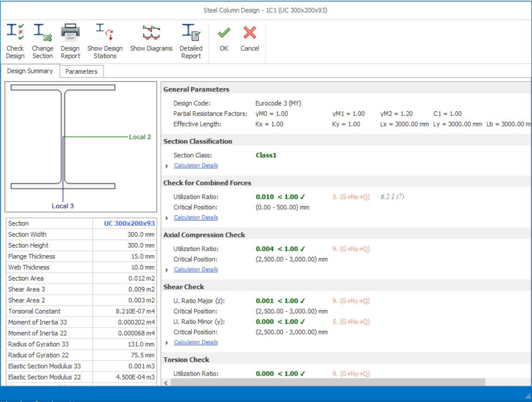This screenshot has height=402, width=532.
Task: Expand Axial Compression calculation details arrow
Action: pos(167,270)
